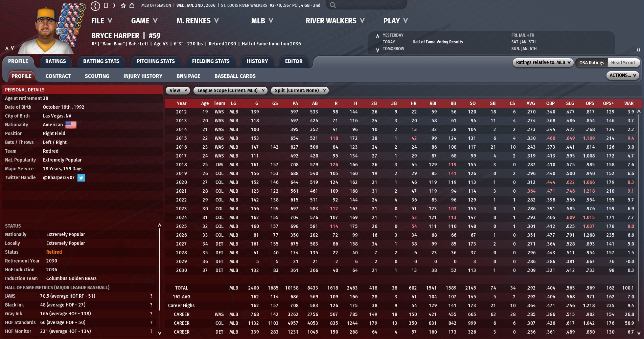Show previous player with up arrow near photo

7,48
